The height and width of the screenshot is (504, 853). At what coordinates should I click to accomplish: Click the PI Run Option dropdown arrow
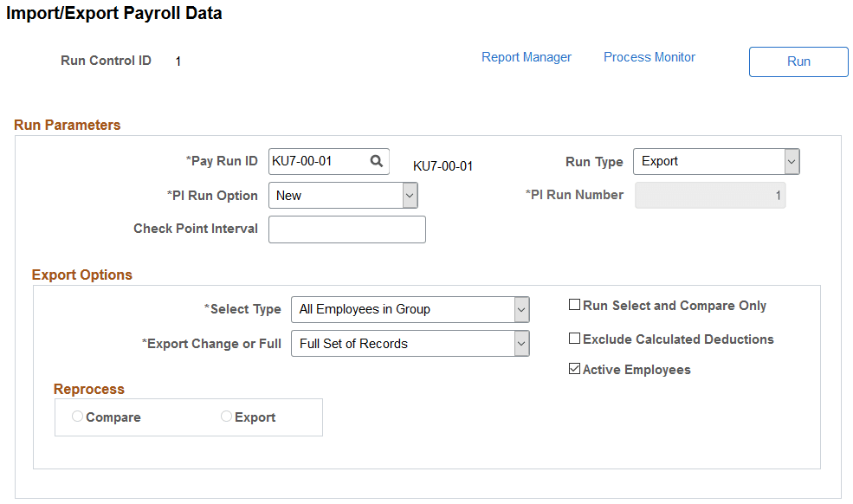point(410,195)
